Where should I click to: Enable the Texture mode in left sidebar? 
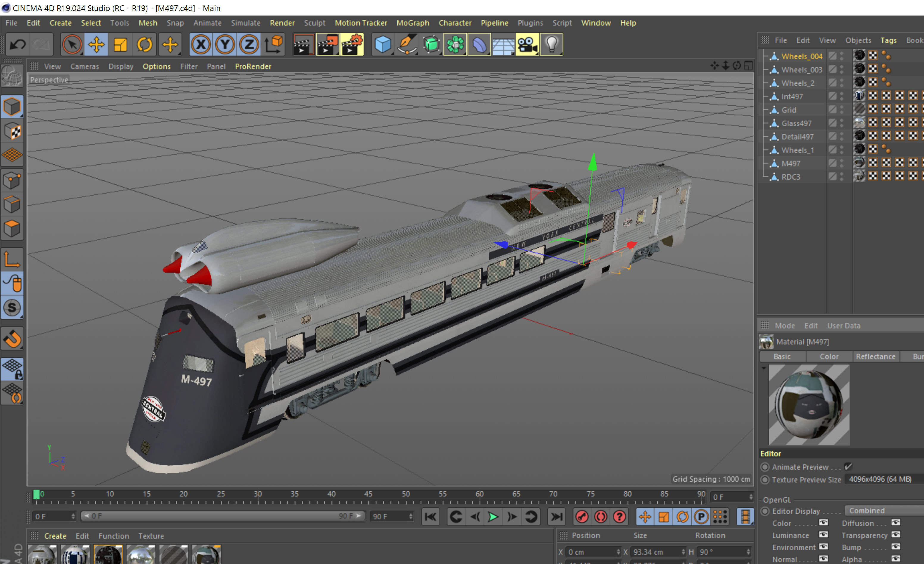[x=12, y=131]
